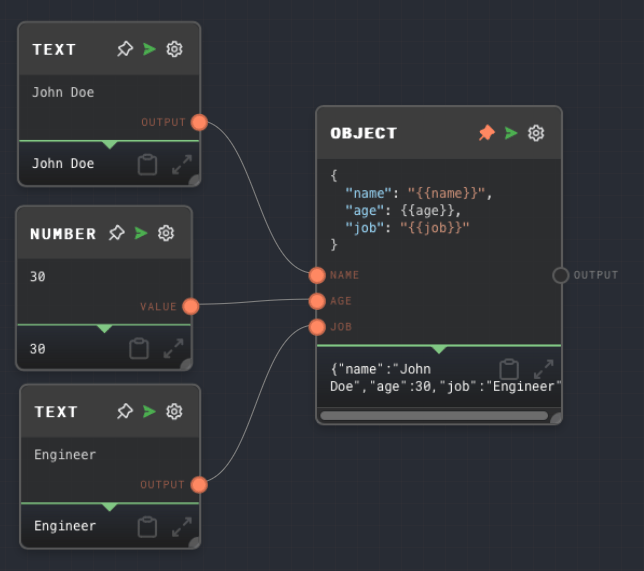Open settings of John Doe Text node
This screenshot has width=644, height=571.
174,49
